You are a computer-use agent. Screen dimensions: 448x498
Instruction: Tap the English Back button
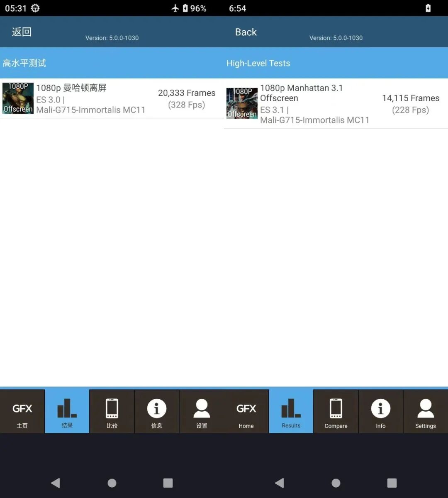(246, 32)
